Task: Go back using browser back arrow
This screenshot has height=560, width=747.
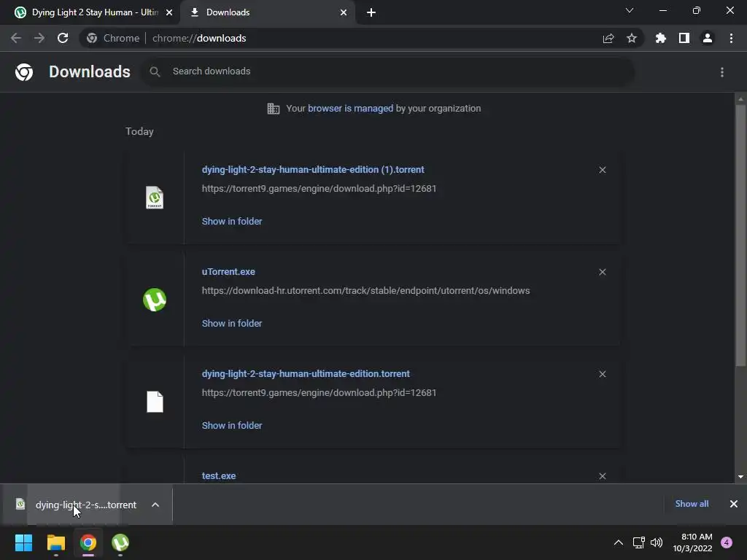Action: pos(16,38)
